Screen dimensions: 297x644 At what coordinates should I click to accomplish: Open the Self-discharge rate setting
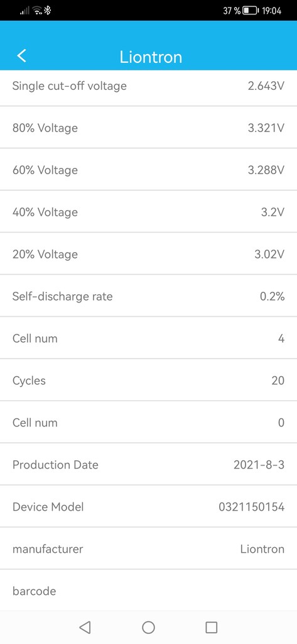coord(148,296)
